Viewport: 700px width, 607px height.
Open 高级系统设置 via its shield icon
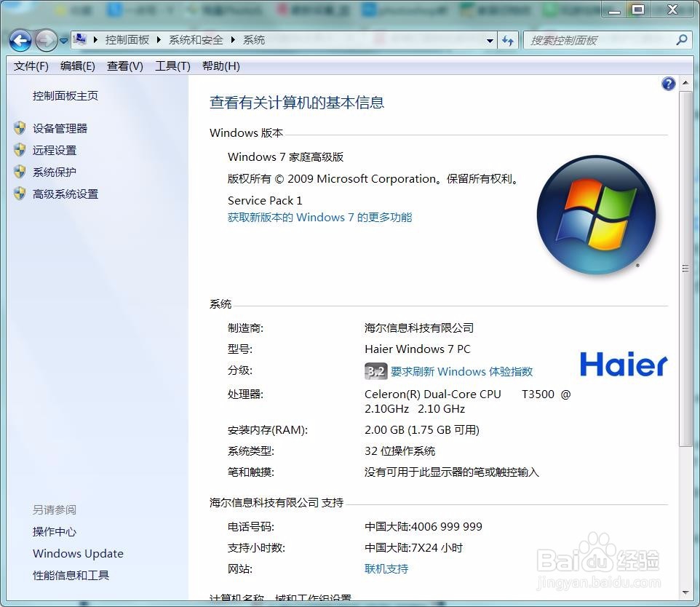[x=19, y=194]
